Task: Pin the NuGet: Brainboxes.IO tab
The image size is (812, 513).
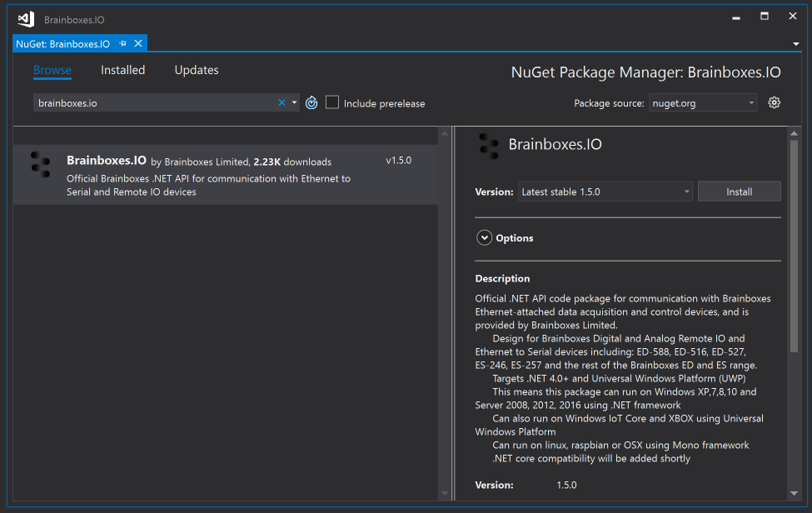Action: [x=122, y=43]
